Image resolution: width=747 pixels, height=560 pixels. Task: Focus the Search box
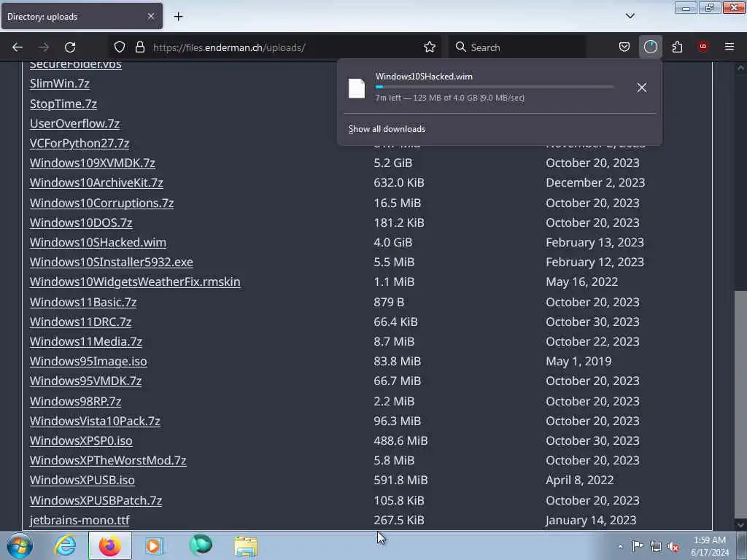[517, 47]
